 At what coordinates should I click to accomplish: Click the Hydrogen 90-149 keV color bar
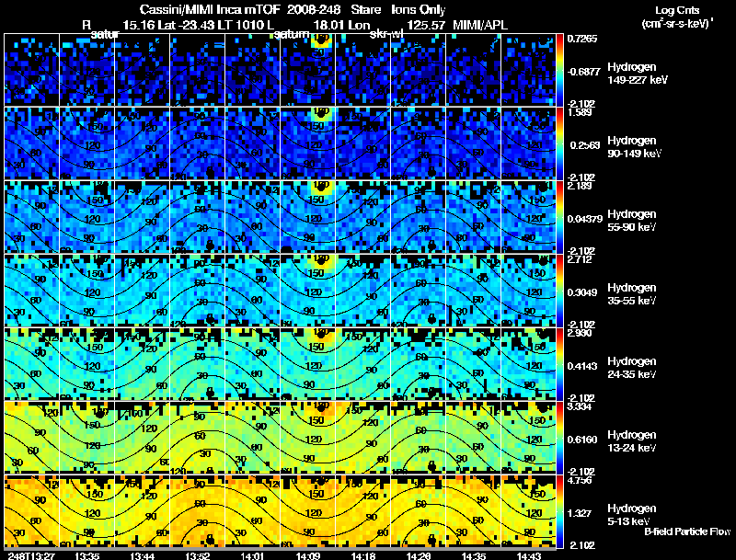(x=559, y=143)
